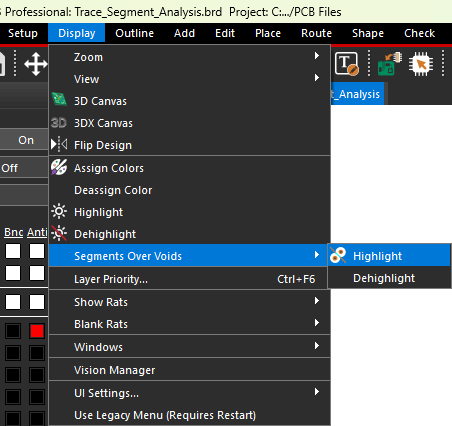
Task: Click the On button in side panel
Action: [x=24, y=140]
